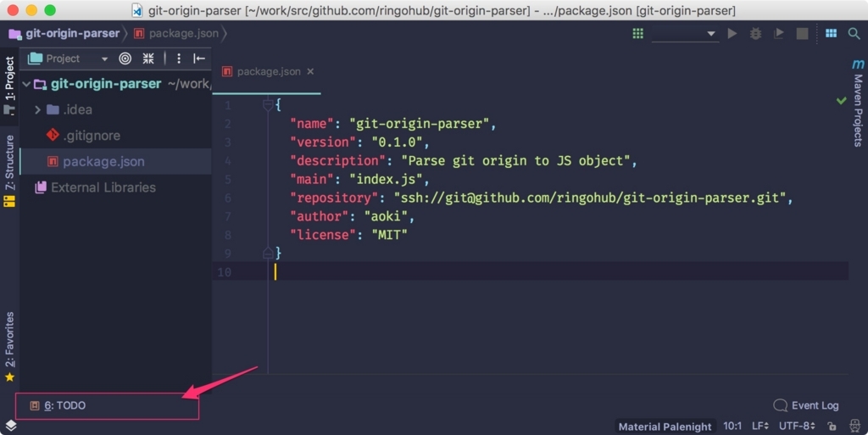Screen dimensions: 868x435
Task: Open run configuration dropdown
Action: point(685,34)
